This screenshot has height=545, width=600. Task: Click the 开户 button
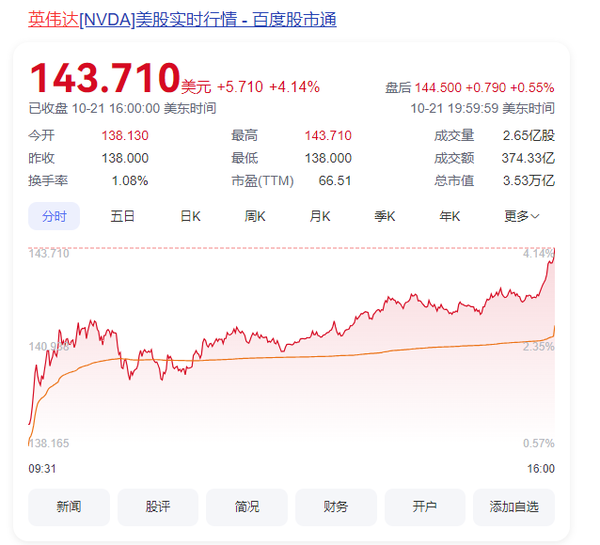[x=425, y=507]
